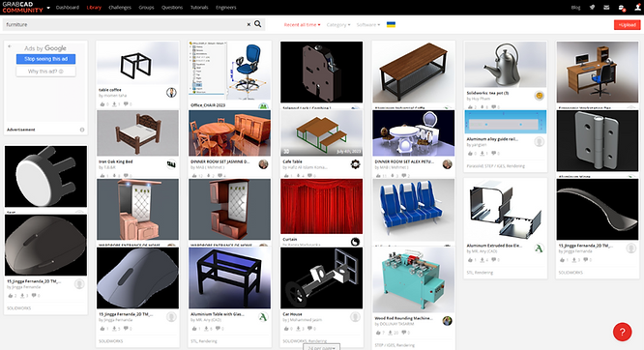
Task: Open the messages envelope icon
Action: coord(606,8)
